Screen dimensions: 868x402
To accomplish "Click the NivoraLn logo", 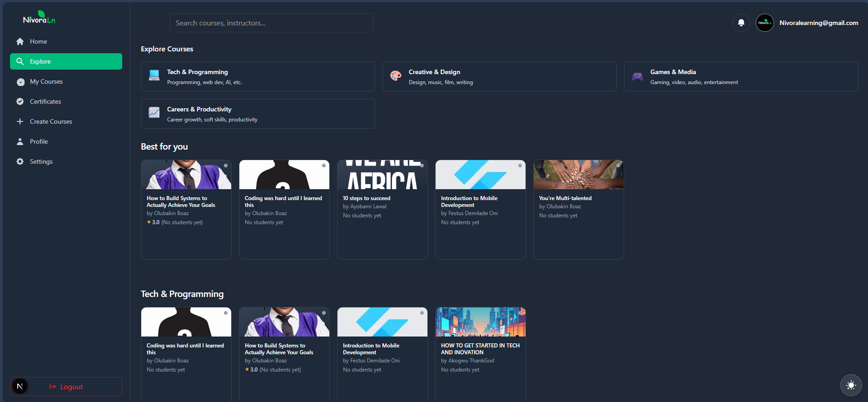I will [x=39, y=18].
